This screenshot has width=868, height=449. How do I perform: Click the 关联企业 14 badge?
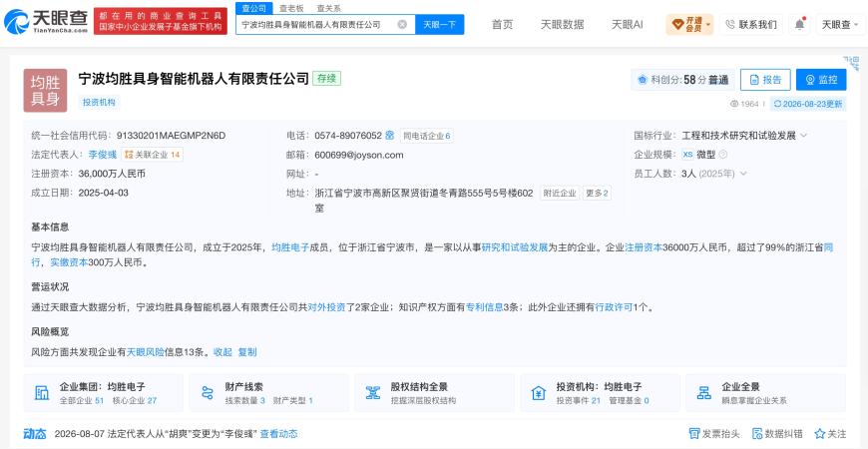153,155
